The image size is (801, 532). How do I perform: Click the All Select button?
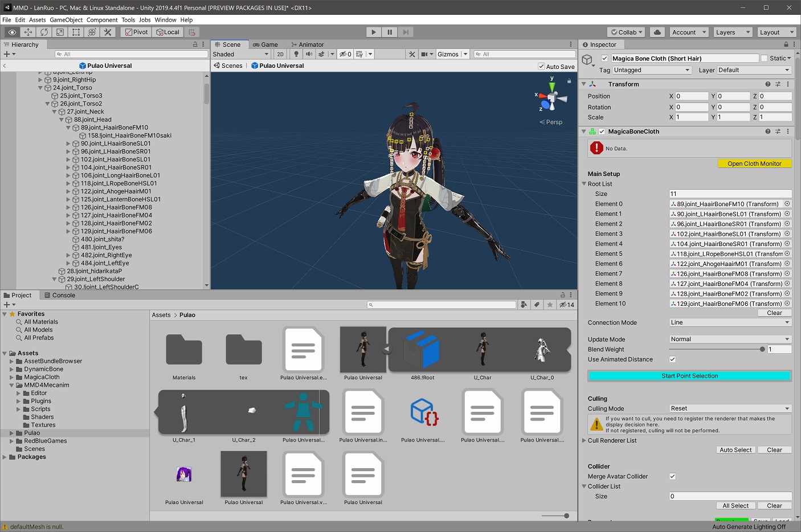pos(735,506)
